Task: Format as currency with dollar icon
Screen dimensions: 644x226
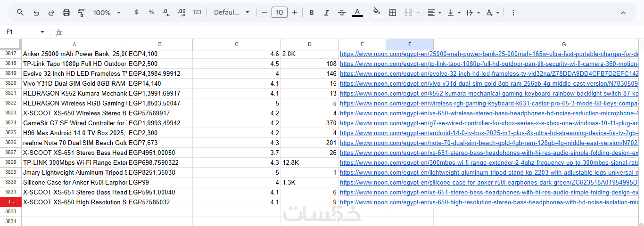Action: [136, 13]
